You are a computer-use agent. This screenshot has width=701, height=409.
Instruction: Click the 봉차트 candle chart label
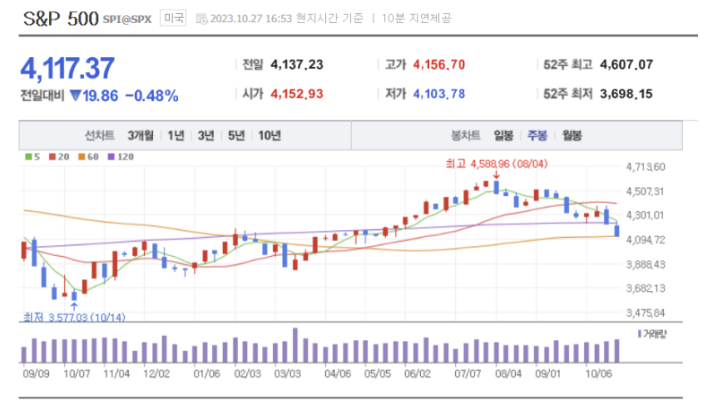[465, 135]
